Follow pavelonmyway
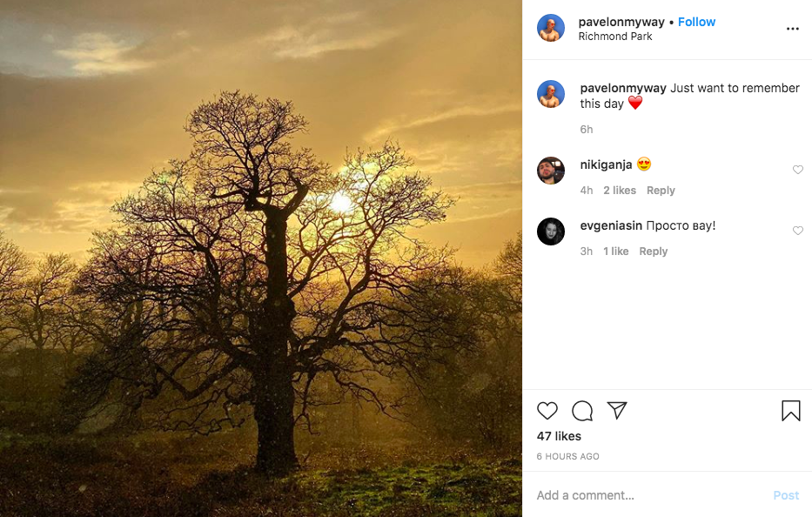 (696, 22)
